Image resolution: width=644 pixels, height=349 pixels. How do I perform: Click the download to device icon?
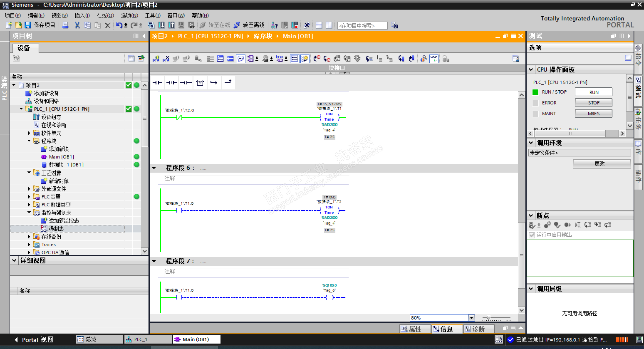coord(161,25)
